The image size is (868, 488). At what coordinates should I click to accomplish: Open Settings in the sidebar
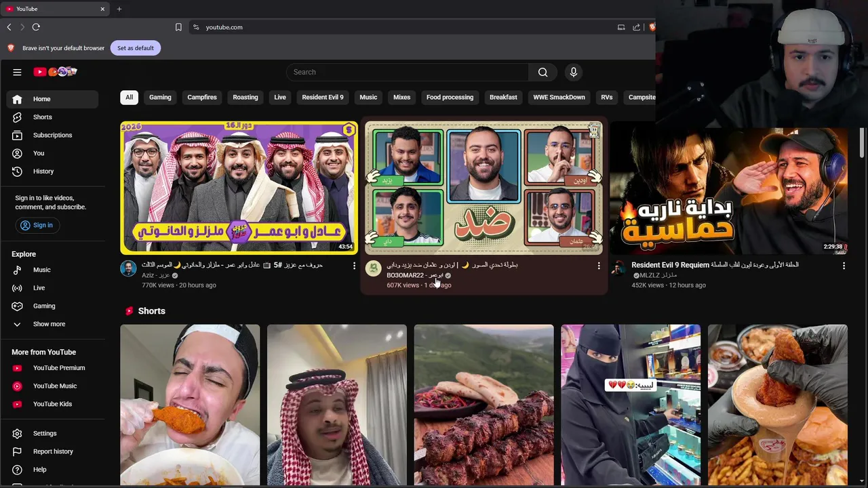[x=53, y=433]
